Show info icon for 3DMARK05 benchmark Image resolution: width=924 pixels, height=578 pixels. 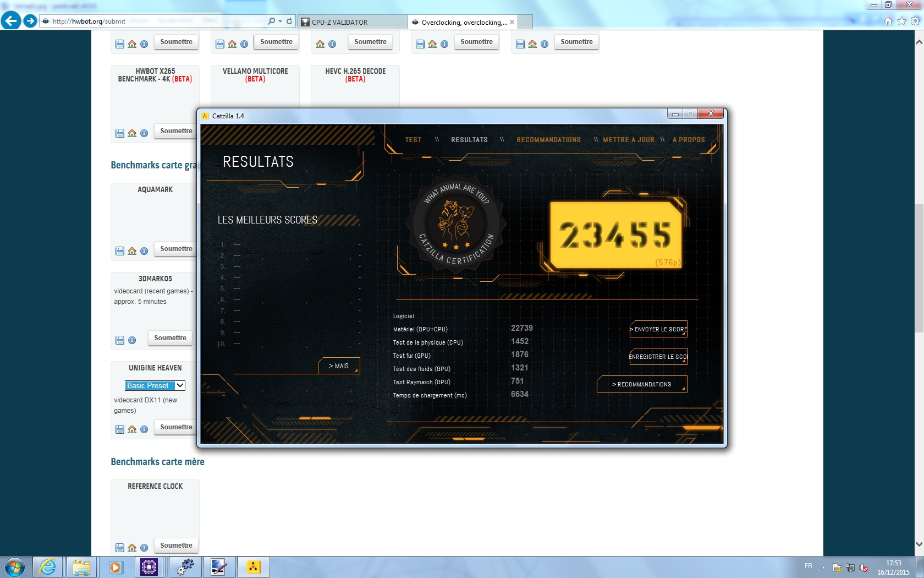[x=132, y=340]
